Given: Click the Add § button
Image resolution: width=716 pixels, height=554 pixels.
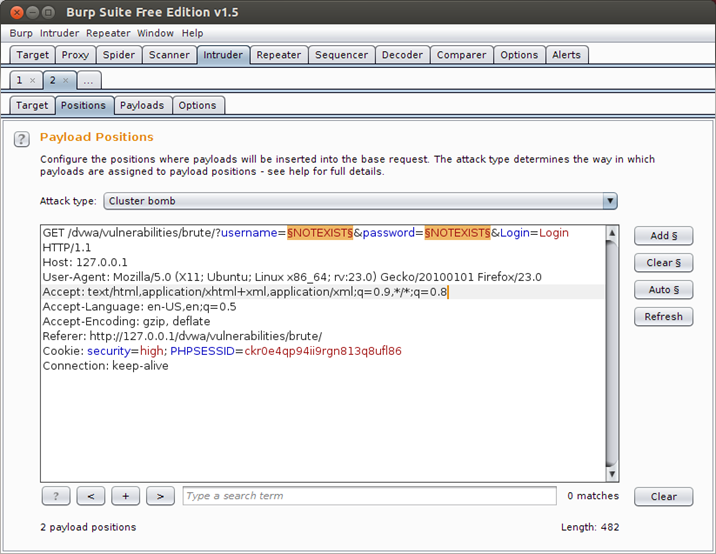Looking at the screenshot, I should [x=663, y=236].
